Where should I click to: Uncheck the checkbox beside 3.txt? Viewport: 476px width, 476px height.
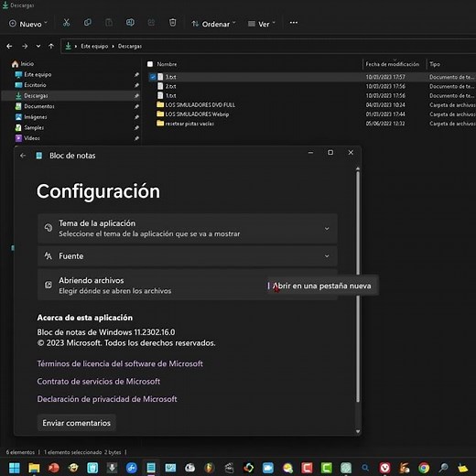[x=153, y=77]
